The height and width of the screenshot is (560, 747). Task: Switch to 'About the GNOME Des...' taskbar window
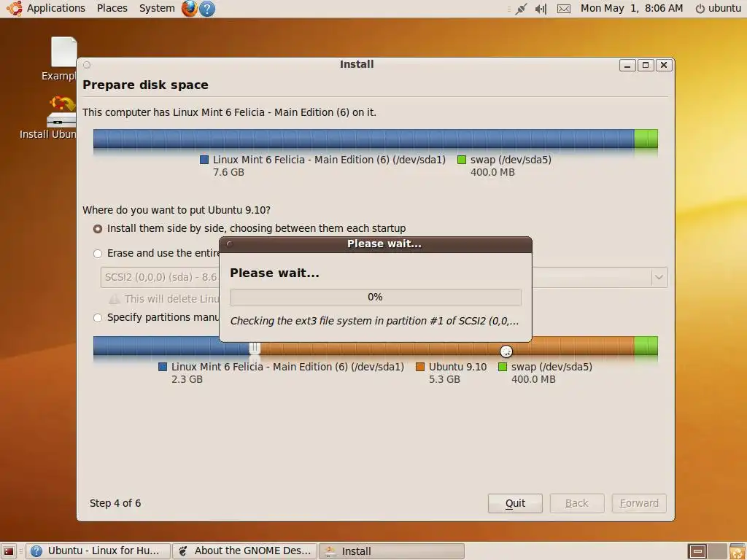245,551
